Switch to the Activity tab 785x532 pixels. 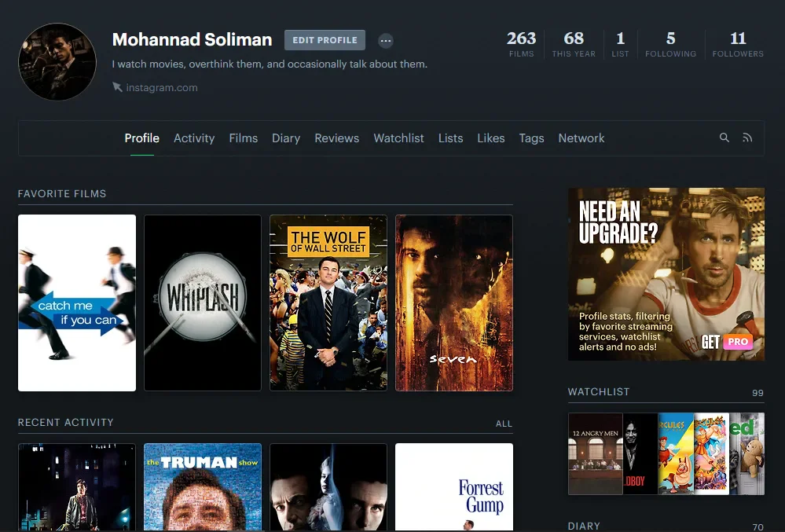coord(194,138)
